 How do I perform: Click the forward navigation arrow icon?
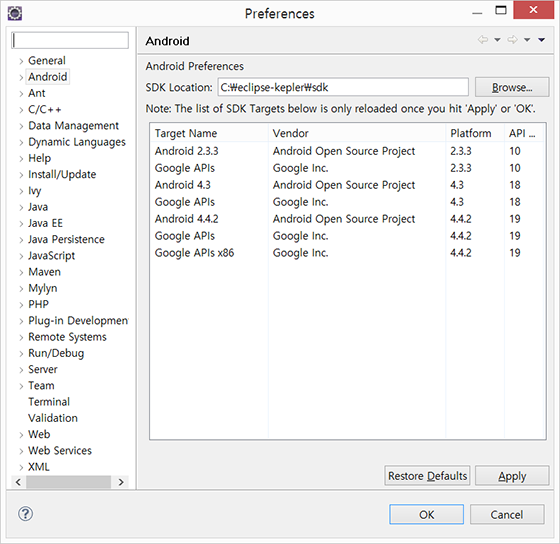coord(512,40)
